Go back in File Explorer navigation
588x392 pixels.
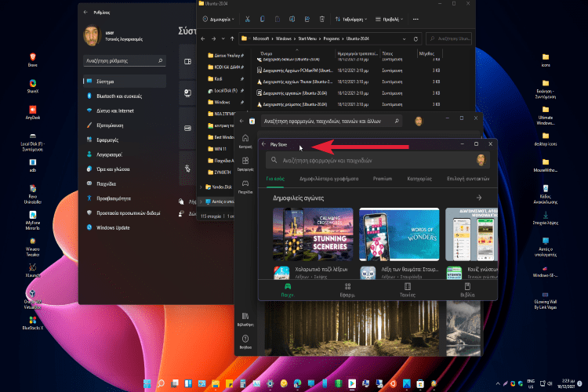click(x=203, y=38)
